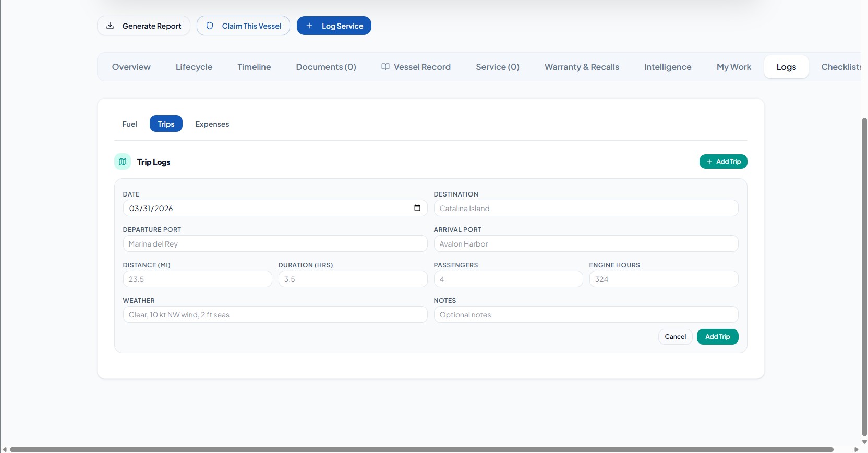Click the download icon in Generate Report
The image size is (868, 453).
click(110, 26)
